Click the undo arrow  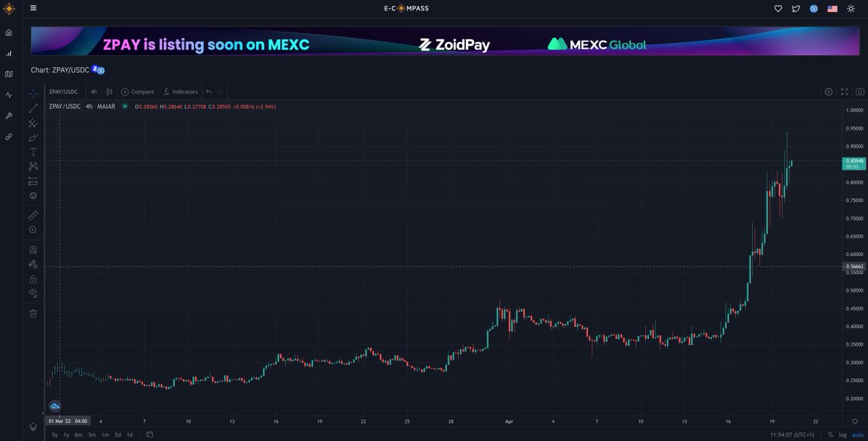click(x=209, y=92)
